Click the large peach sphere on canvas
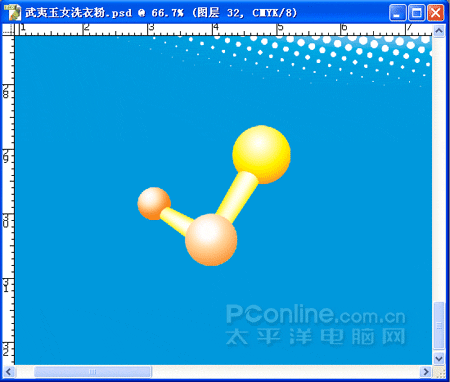Viewport: 450px width, 382px height. pyautogui.click(x=211, y=240)
